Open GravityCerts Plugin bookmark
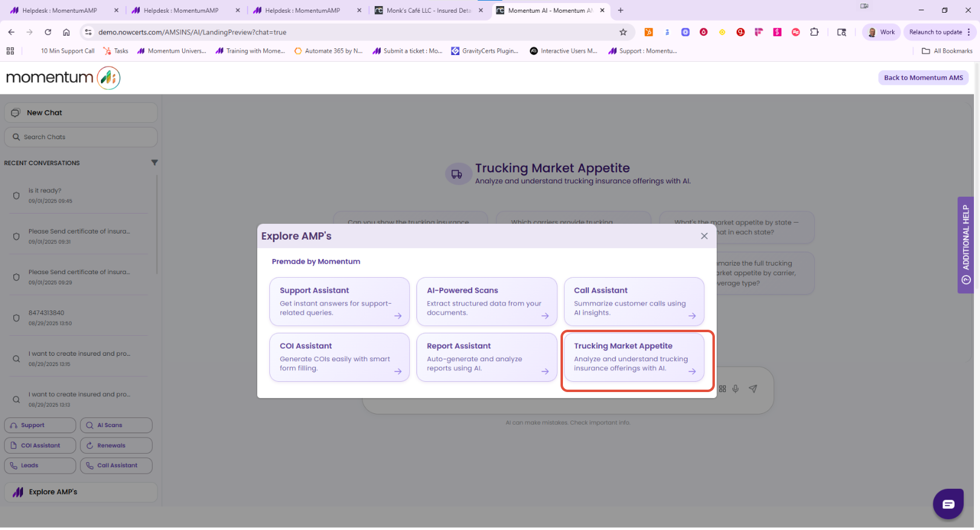 pos(485,51)
